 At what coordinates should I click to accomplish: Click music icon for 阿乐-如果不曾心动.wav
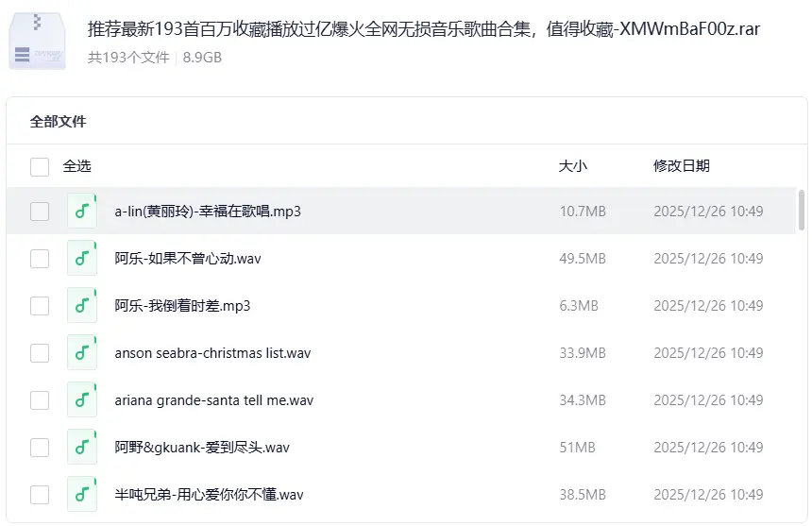coord(82,258)
